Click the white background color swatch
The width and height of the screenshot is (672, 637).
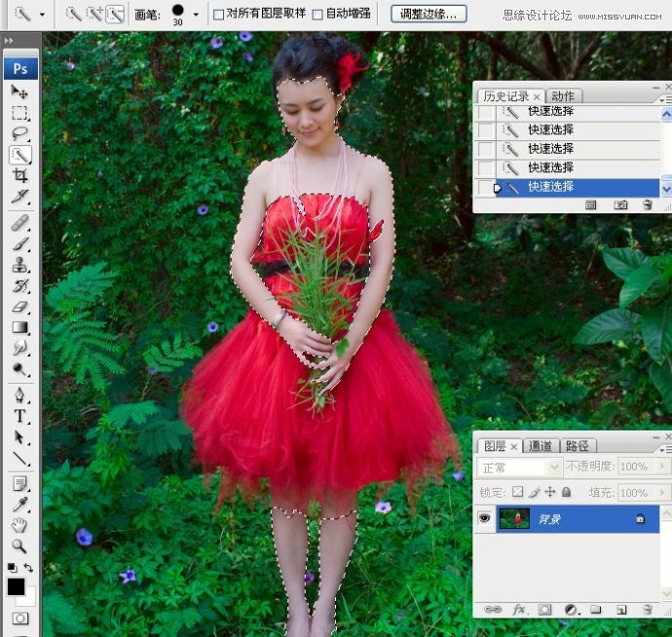point(28,599)
